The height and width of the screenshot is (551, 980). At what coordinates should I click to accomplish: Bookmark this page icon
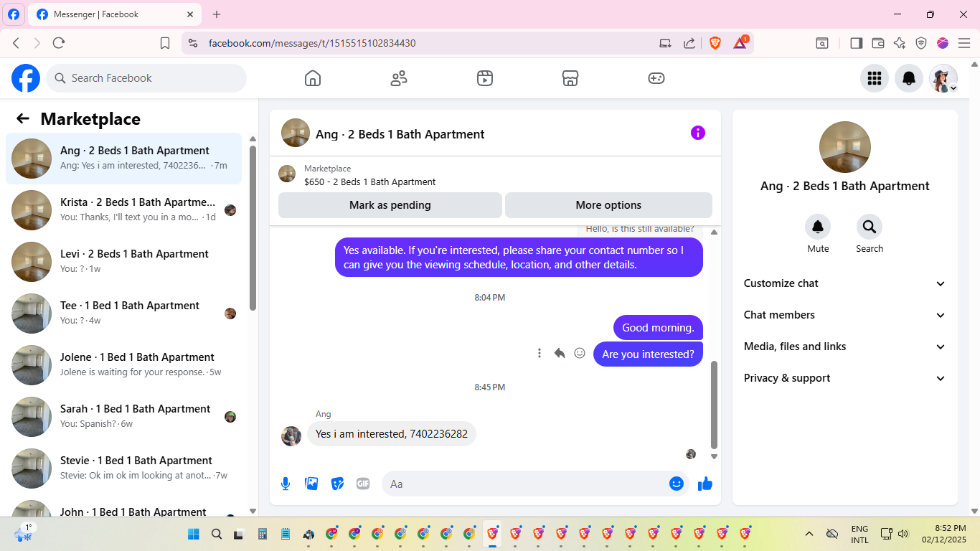165,43
